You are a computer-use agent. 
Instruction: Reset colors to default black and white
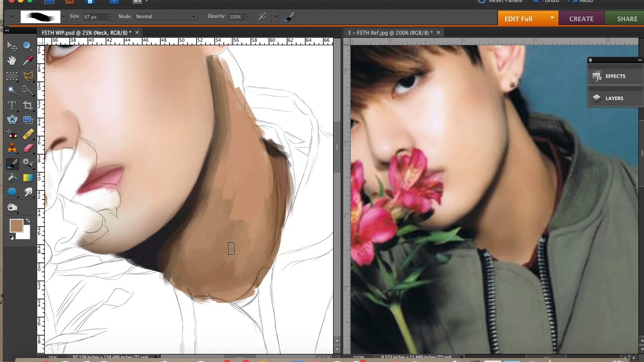(x=12, y=237)
